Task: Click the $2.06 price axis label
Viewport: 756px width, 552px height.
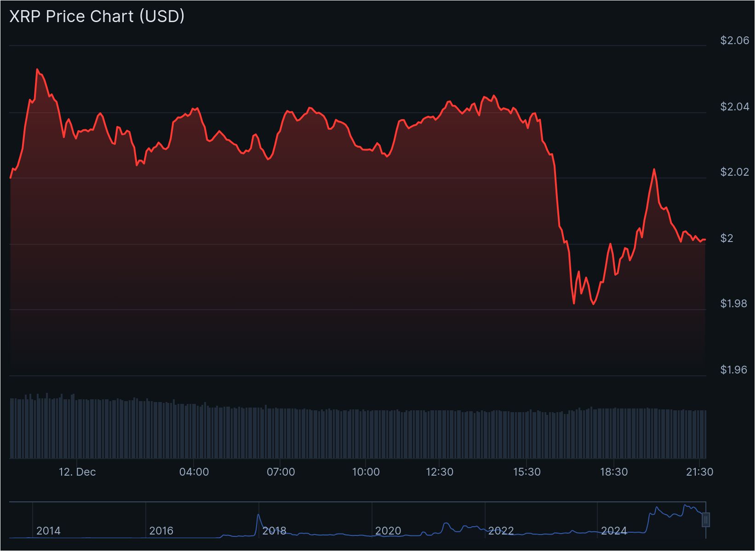Action: coord(734,40)
